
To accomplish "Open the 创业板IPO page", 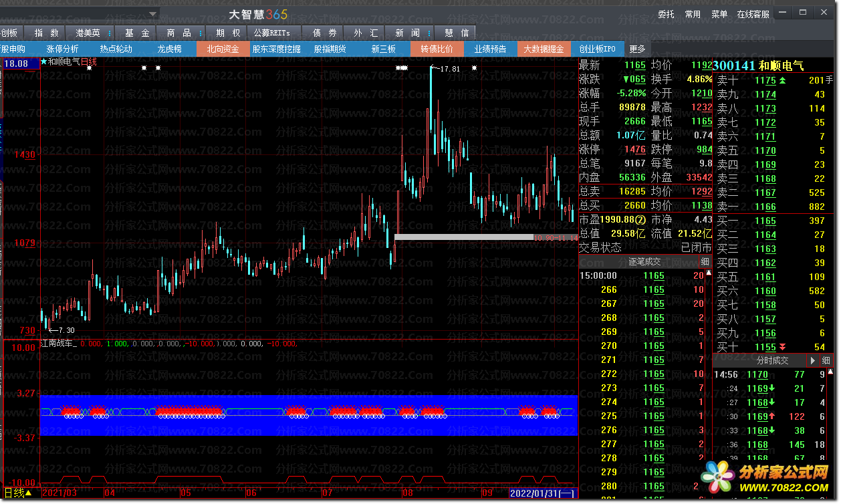I will point(597,49).
